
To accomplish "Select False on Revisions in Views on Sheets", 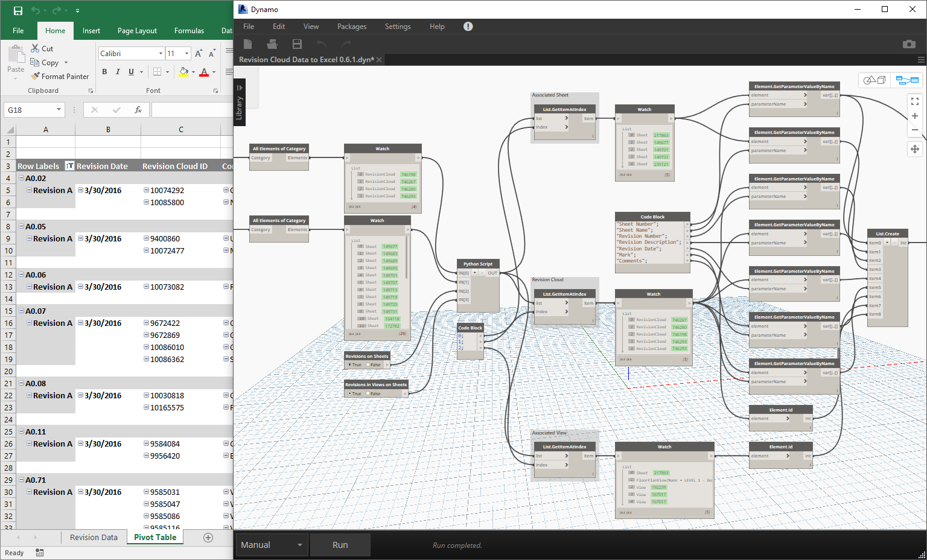I will point(373,393).
